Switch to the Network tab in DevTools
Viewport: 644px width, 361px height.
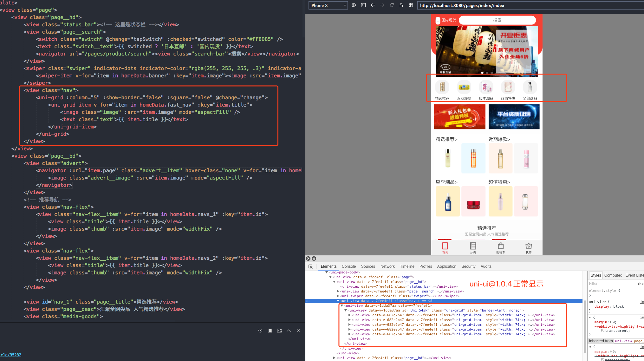click(387, 266)
